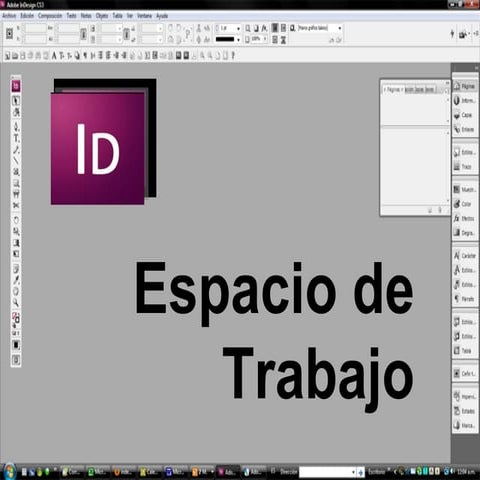The width and height of the screenshot is (480, 480).
Task: Click the taskbar clock
Action: tap(466, 472)
